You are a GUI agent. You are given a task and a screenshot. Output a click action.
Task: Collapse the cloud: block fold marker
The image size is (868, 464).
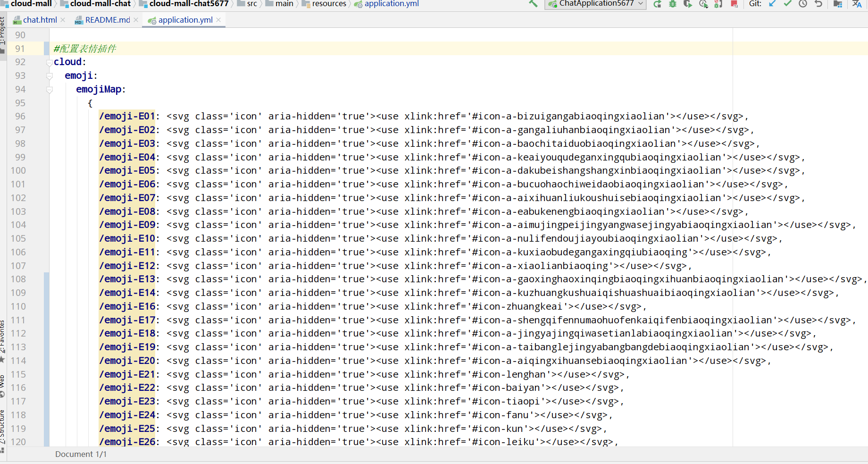[x=49, y=62]
